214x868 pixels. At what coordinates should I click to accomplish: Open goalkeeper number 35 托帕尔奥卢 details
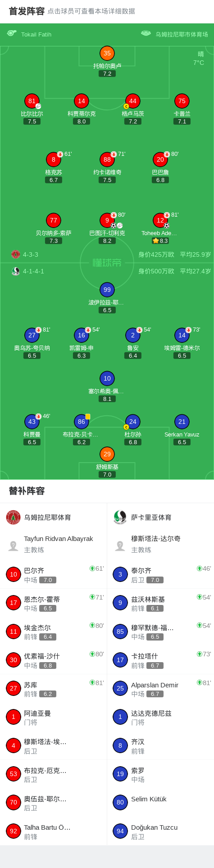click(107, 54)
